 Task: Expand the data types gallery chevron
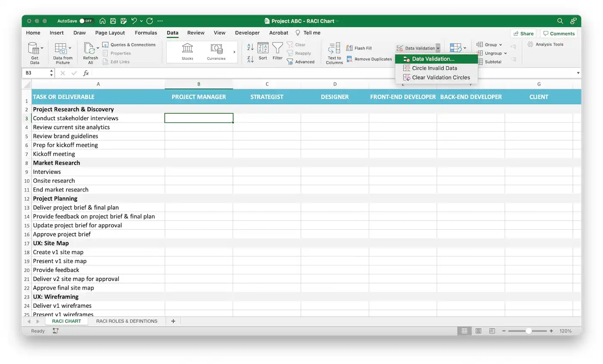(234, 52)
